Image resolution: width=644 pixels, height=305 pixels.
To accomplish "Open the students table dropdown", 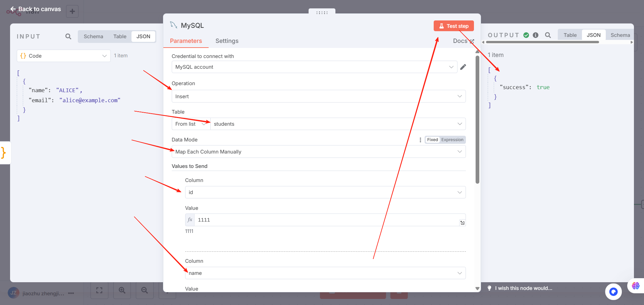I will point(338,124).
